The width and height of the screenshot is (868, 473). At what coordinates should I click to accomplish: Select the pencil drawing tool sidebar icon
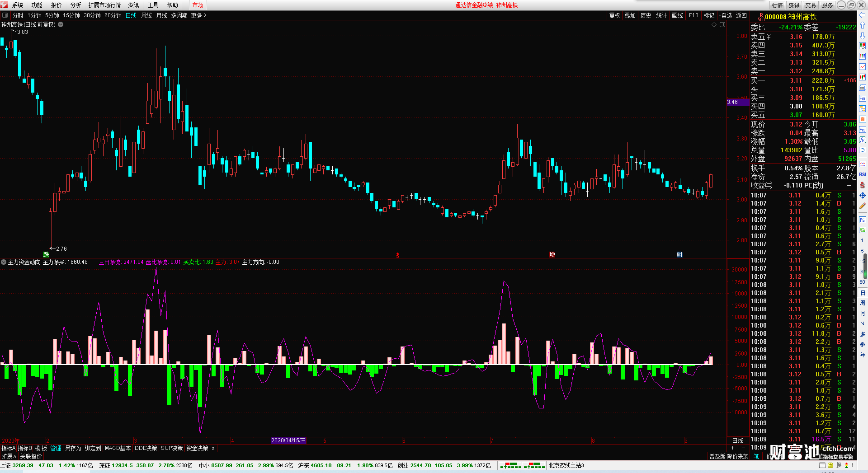(863, 206)
